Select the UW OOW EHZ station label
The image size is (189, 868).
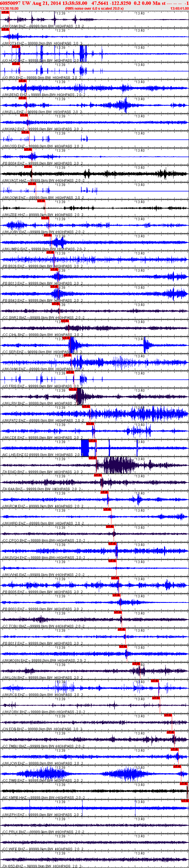click(x=43, y=198)
